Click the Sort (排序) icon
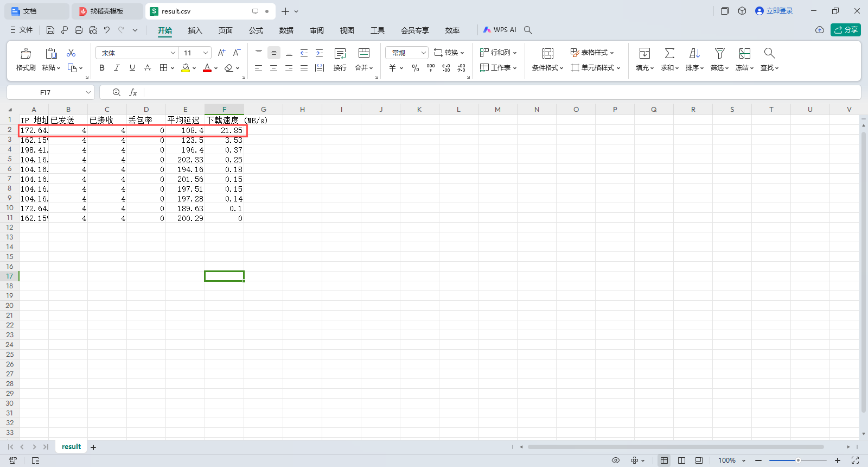Image resolution: width=868 pixels, height=467 pixels. coord(694,53)
